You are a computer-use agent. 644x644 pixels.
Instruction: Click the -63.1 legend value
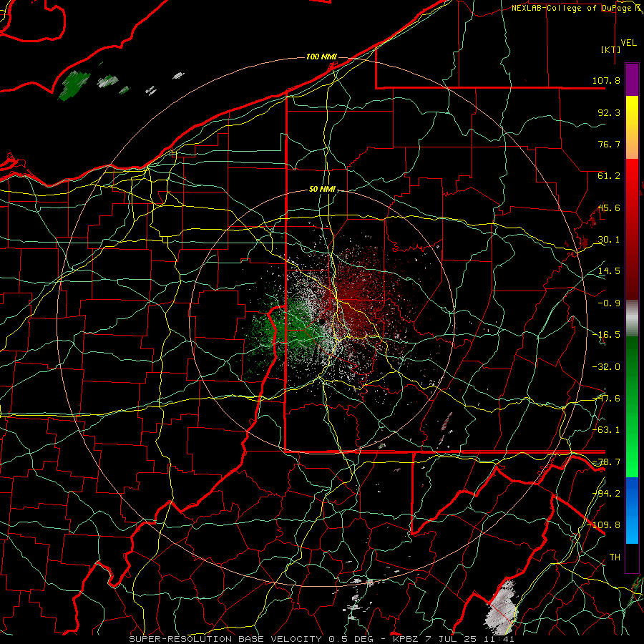(x=606, y=430)
